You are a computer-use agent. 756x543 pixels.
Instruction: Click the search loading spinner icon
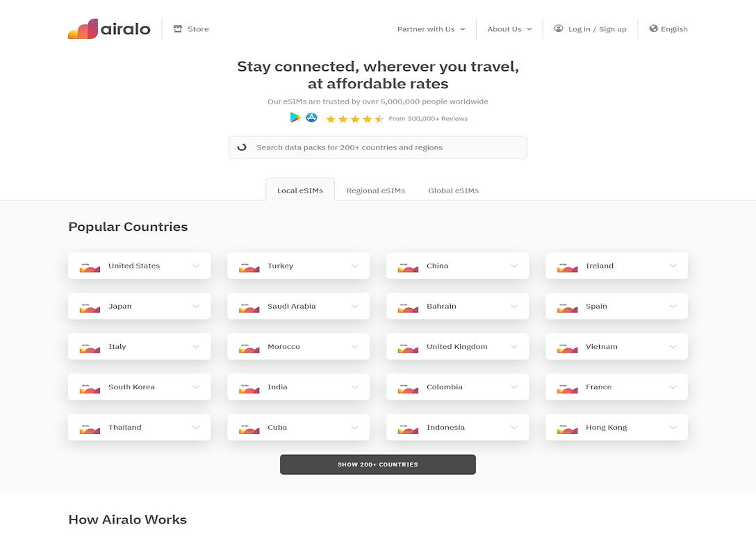pyautogui.click(x=242, y=147)
